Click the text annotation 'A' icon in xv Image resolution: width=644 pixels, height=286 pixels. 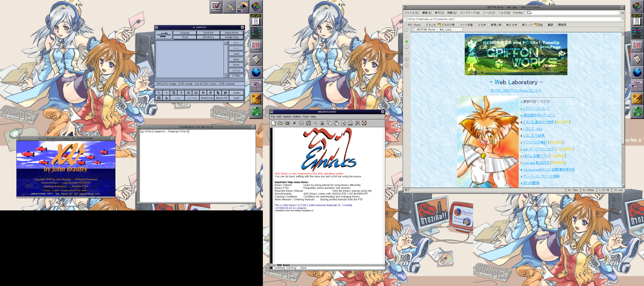(x=166, y=98)
